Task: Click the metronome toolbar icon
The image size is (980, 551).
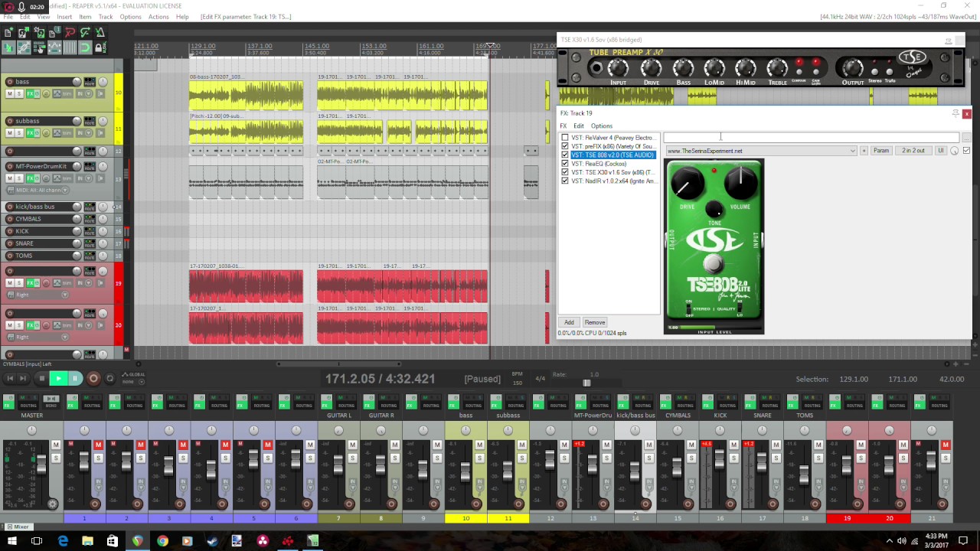Action: [x=100, y=32]
